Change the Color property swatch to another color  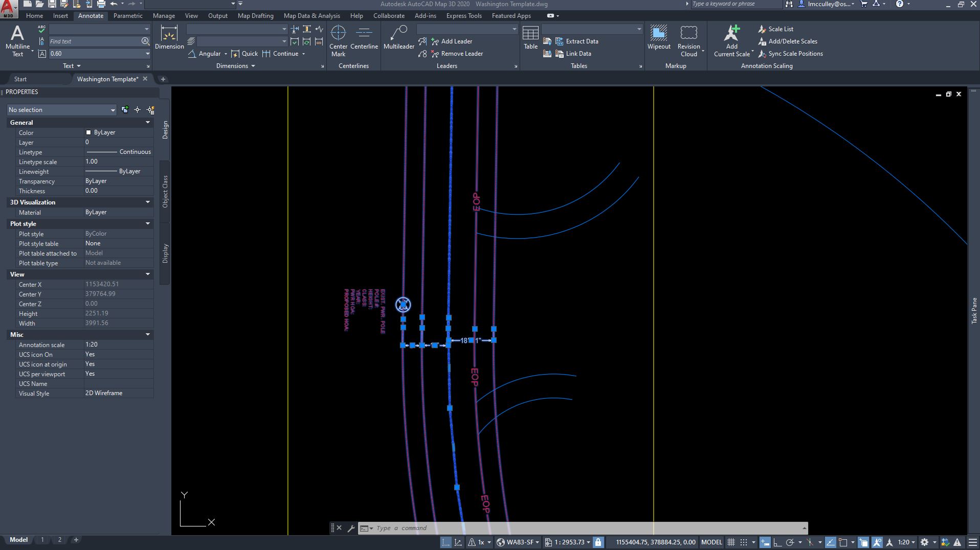tap(89, 132)
